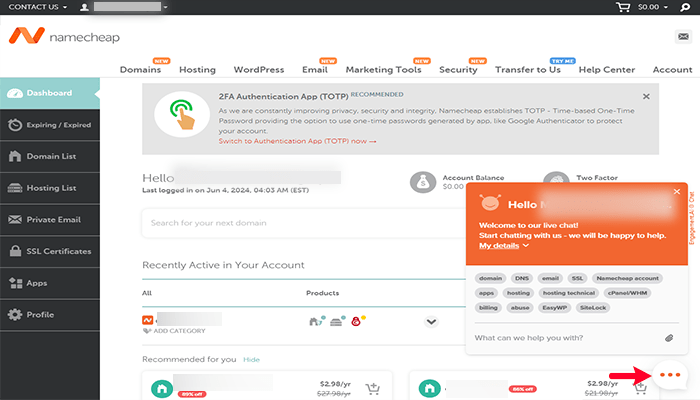Open the Hosting menu
Image resolution: width=700 pixels, height=400 pixels.
197,70
